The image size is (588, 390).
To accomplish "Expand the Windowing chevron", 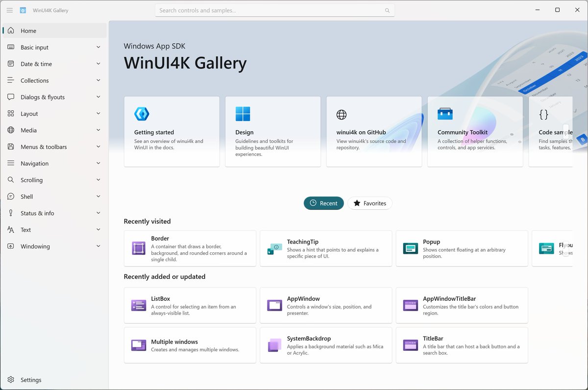I will point(98,246).
